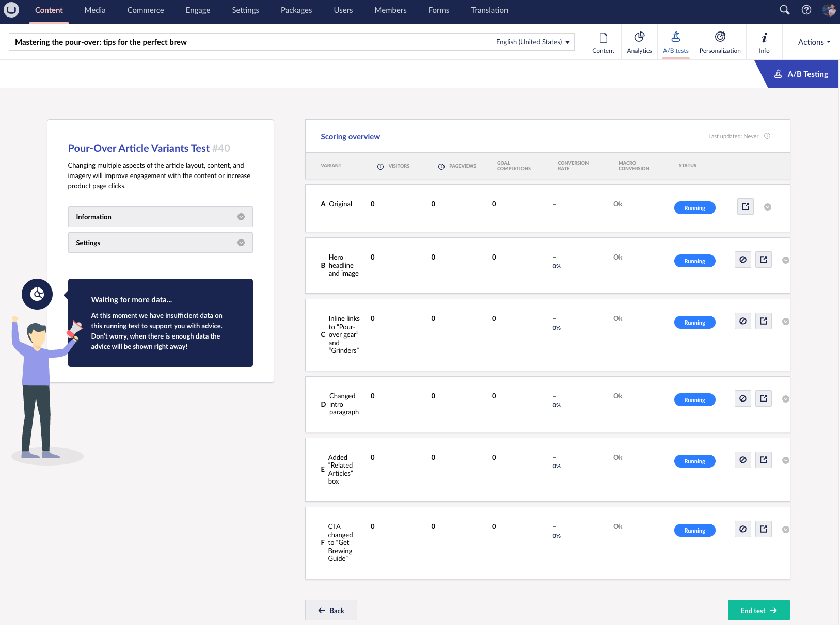The image size is (840, 625).
Task: Open the English (United States) language dropdown
Action: click(x=532, y=42)
